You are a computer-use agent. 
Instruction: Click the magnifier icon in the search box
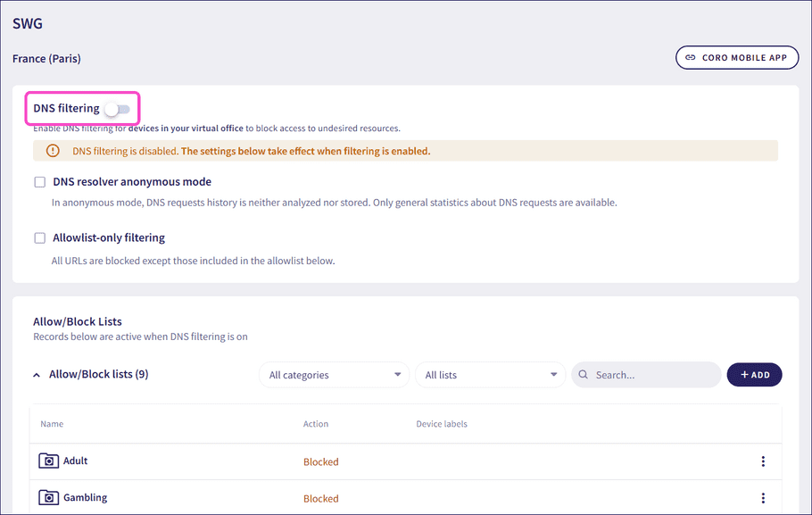pos(584,374)
